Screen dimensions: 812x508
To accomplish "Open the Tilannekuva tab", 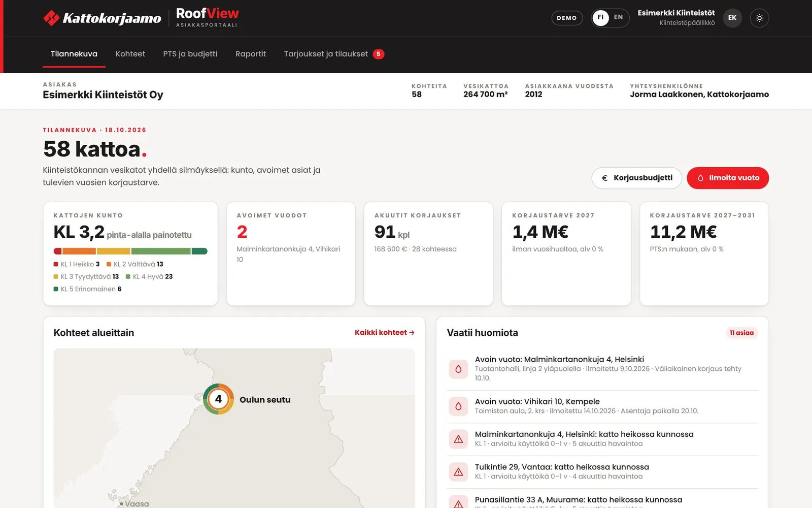I will [x=74, y=54].
